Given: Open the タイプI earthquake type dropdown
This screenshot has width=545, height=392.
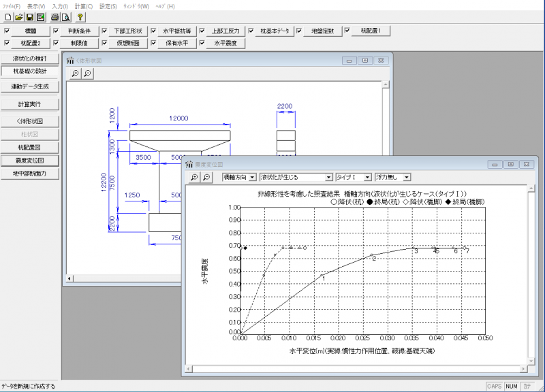Looking at the screenshot, I should pyautogui.click(x=367, y=177).
